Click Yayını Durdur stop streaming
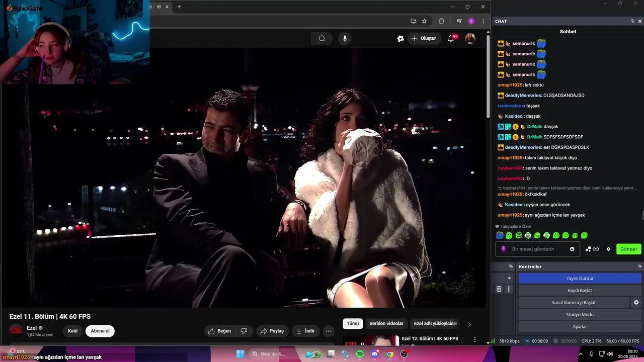The height and width of the screenshot is (362, 644). click(x=580, y=278)
